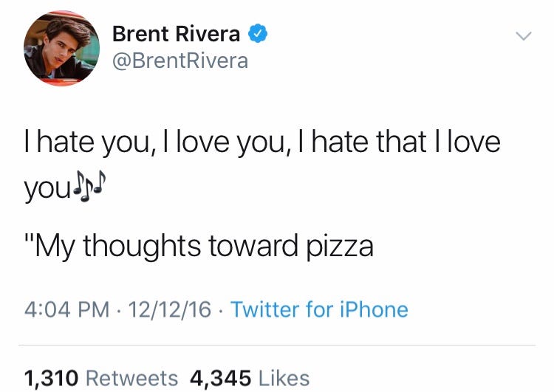Click the "Likes" label text

(284, 378)
